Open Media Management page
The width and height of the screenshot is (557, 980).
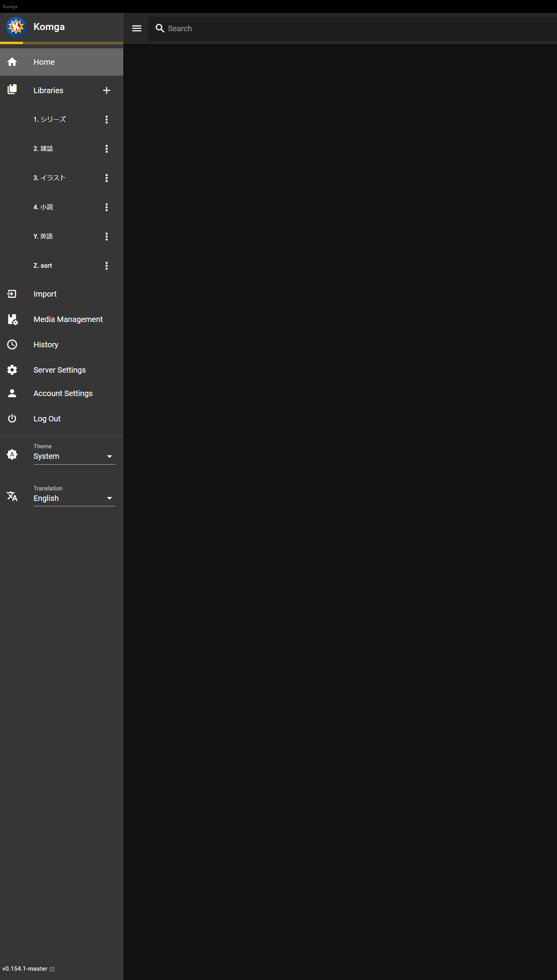pos(62,319)
